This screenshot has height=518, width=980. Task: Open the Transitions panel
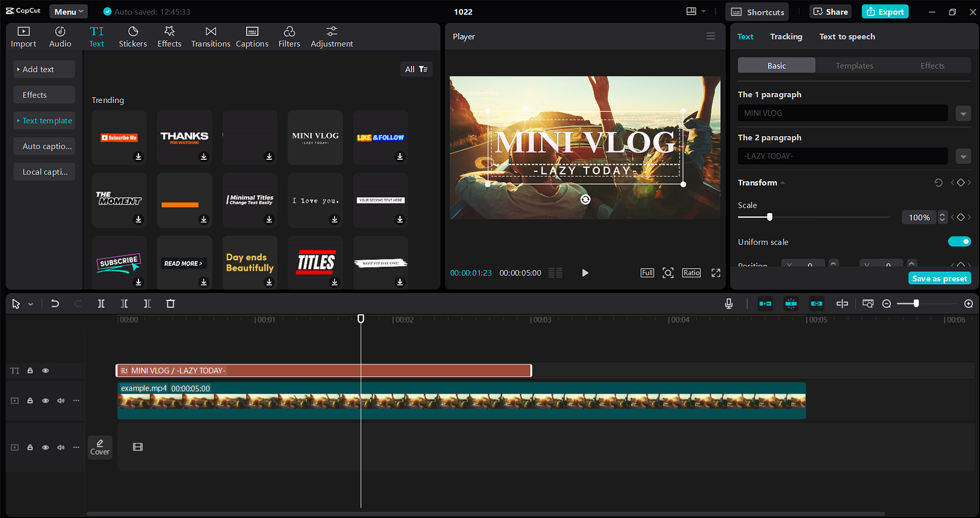click(x=211, y=37)
